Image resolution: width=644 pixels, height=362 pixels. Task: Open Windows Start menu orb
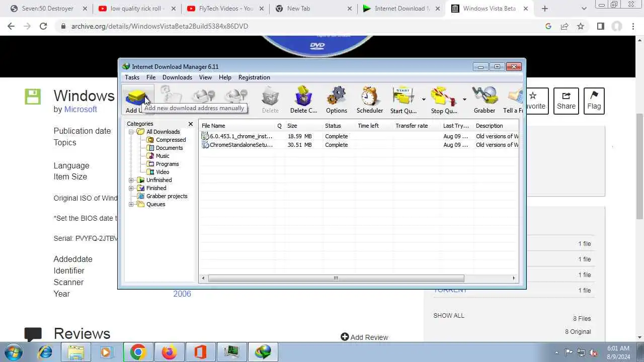pyautogui.click(x=14, y=352)
